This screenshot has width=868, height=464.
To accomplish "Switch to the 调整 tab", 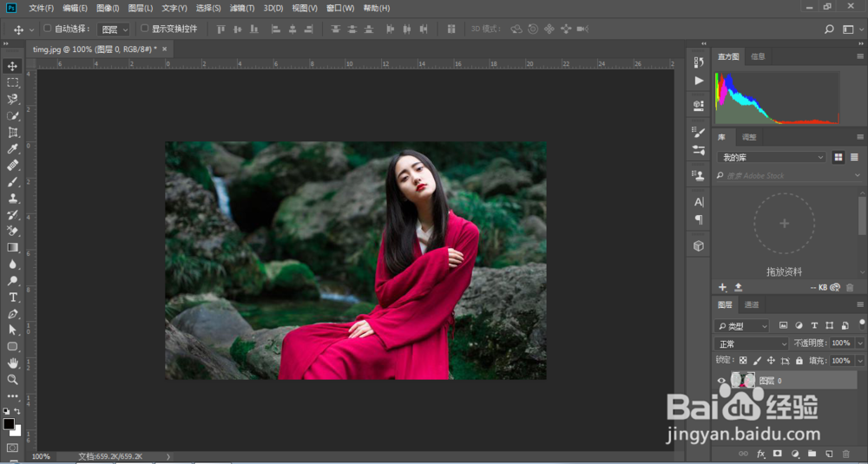I will (x=748, y=137).
